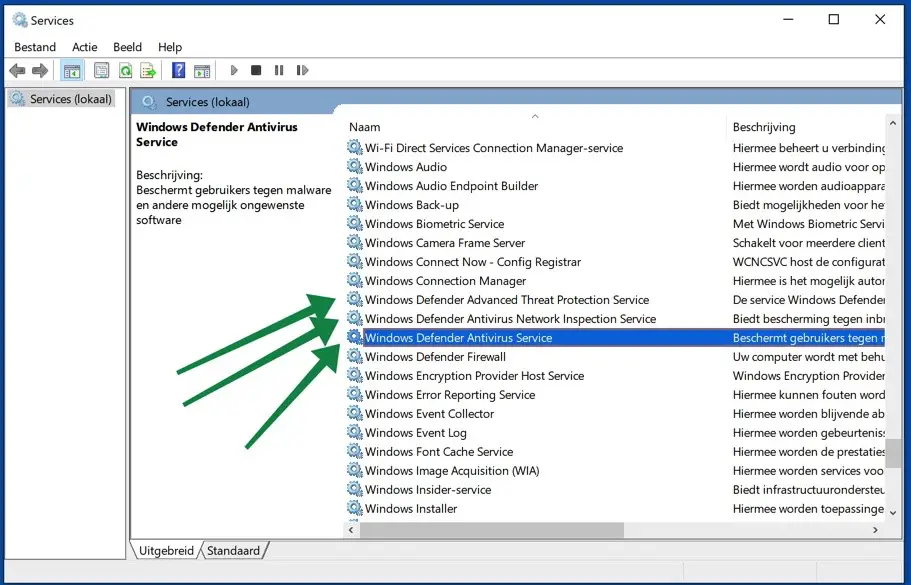Select Windows Audio Endpoint Builder service name
The image size is (911, 585).
click(x=451, y=186)
